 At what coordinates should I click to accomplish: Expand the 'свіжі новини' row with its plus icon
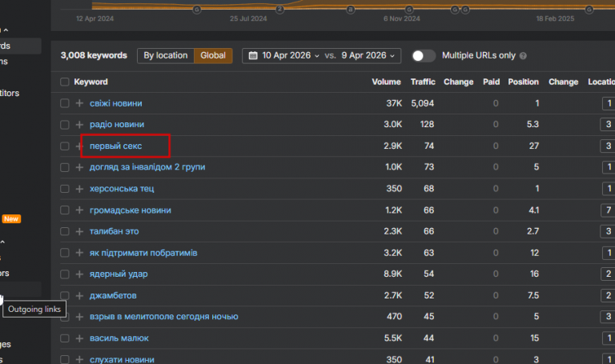click(x=79, y=103)
